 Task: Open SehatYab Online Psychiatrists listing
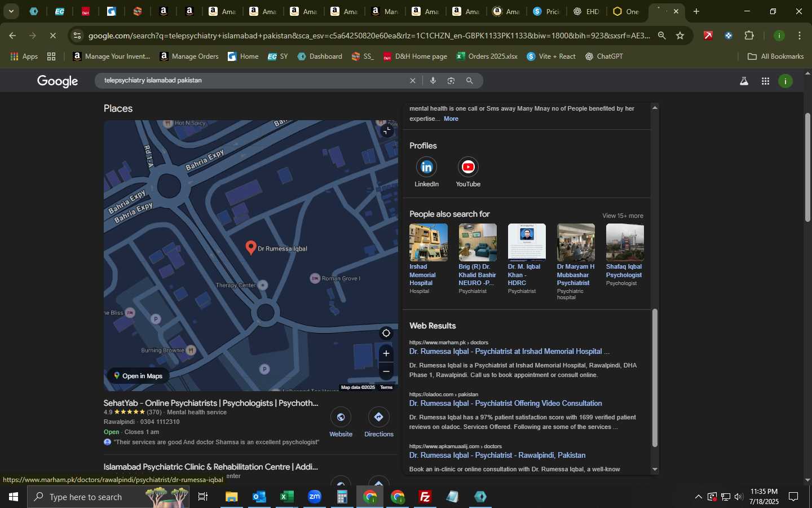click(x=211, y=403)
